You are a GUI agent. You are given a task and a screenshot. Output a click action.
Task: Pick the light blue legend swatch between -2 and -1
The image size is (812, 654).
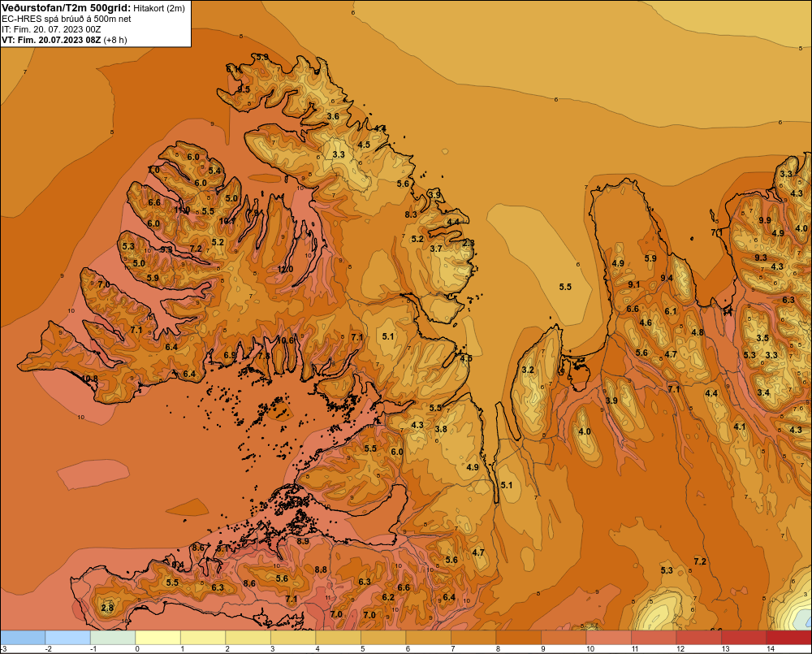[68, 638]
